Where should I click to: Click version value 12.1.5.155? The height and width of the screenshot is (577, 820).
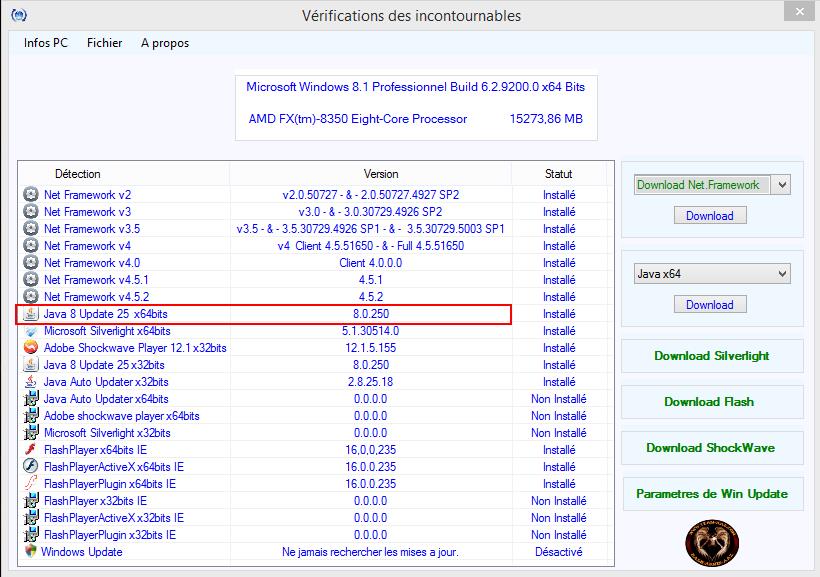coord(370,348)
